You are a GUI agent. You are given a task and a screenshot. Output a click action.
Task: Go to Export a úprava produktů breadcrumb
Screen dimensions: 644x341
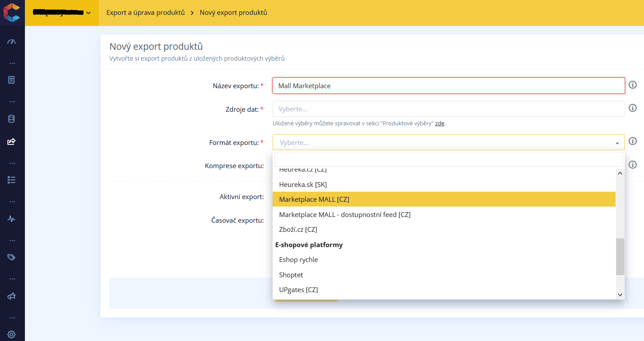pyautogui.click(x=145, y=13)
